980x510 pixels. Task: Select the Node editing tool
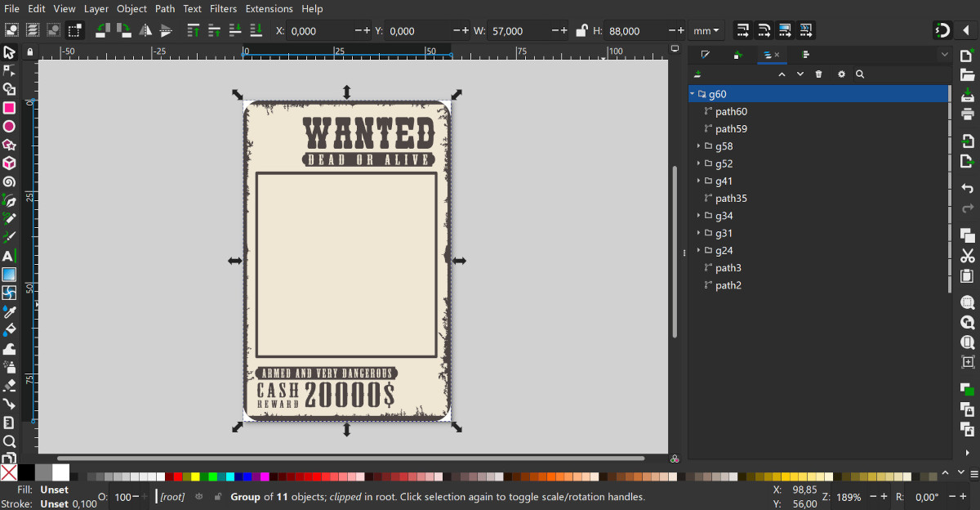point(9,70)
